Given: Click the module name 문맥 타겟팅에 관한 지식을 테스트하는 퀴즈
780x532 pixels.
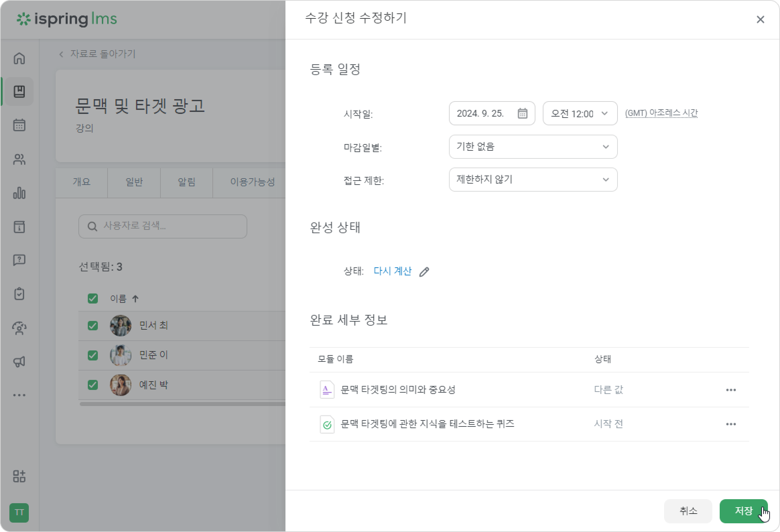Looking at the screenshot, I should (x=427, y=424).
